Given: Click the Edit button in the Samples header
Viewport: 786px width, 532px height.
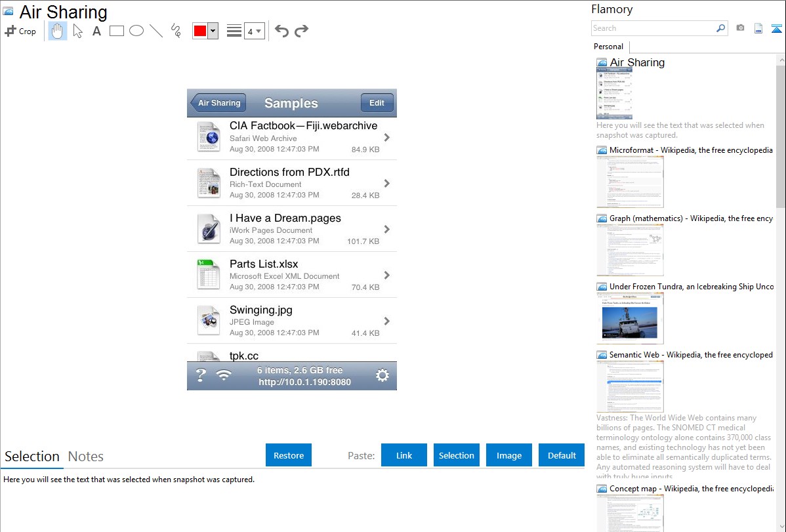Looking at the screenshot, I should (377, 103).
